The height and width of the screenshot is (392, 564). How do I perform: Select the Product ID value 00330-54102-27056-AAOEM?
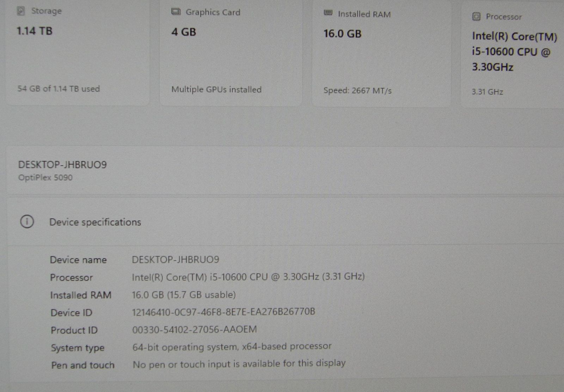[194, 330]
